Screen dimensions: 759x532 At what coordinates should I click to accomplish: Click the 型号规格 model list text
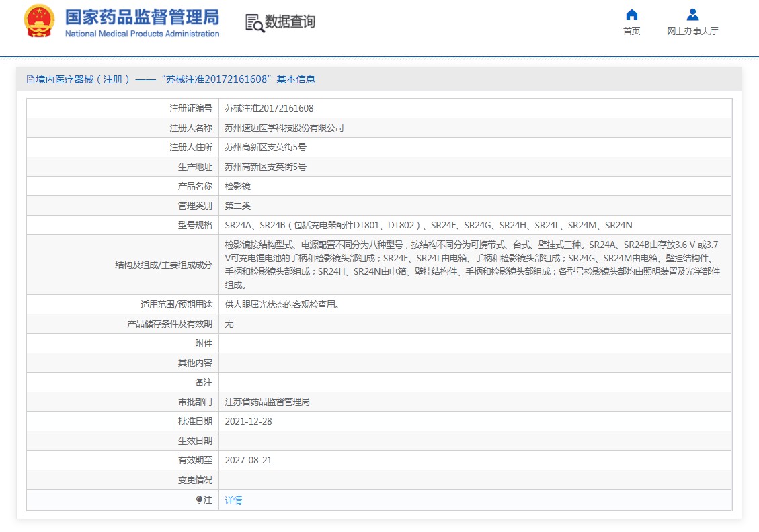click(428, 225)
